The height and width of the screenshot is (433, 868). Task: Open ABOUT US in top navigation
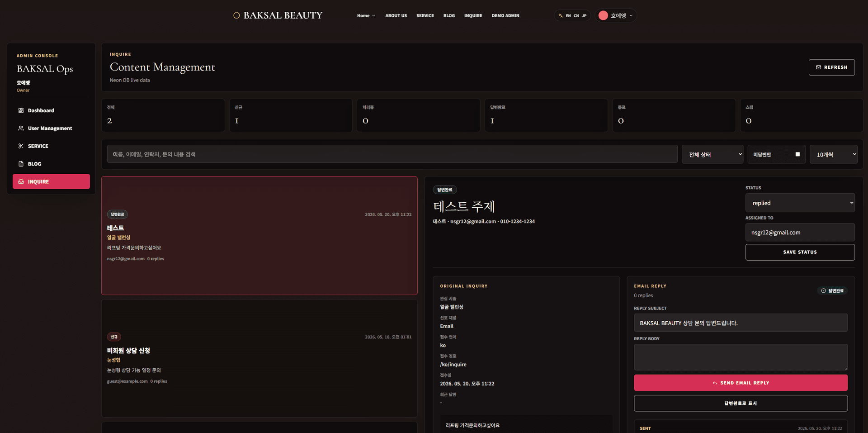point(396,16)
